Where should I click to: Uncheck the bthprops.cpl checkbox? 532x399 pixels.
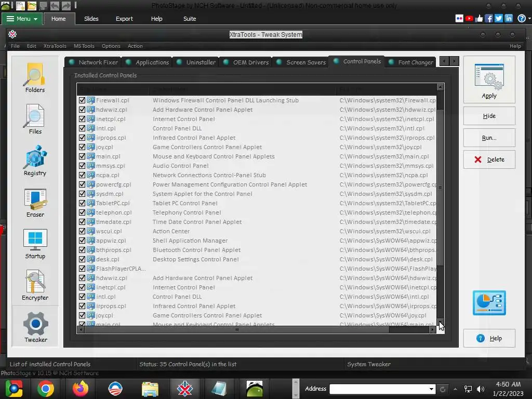(82, 250)
